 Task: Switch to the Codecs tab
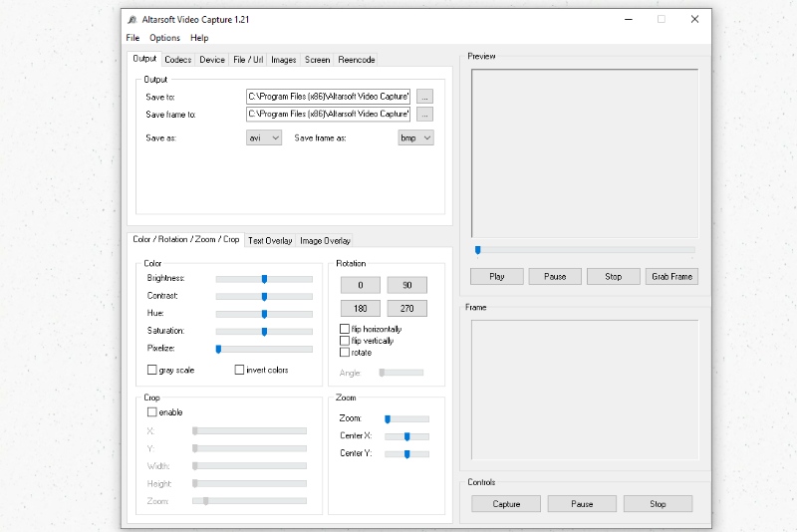point(178,60)
